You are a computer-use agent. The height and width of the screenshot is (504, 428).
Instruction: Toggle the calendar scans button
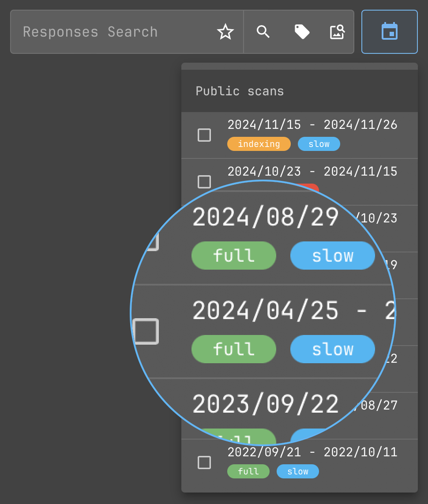click(389, 32)
